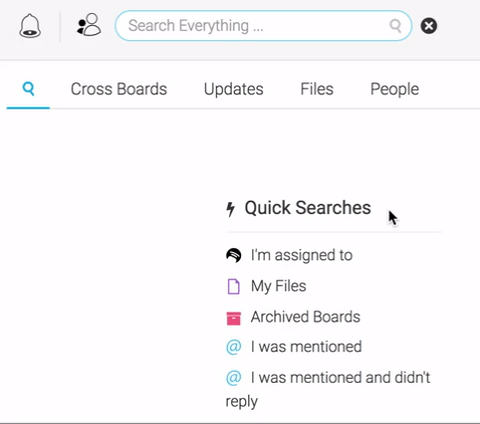This screenshot has width=480, height=424.
Task: Switch to the Updates tab
Action: (234, 89)
